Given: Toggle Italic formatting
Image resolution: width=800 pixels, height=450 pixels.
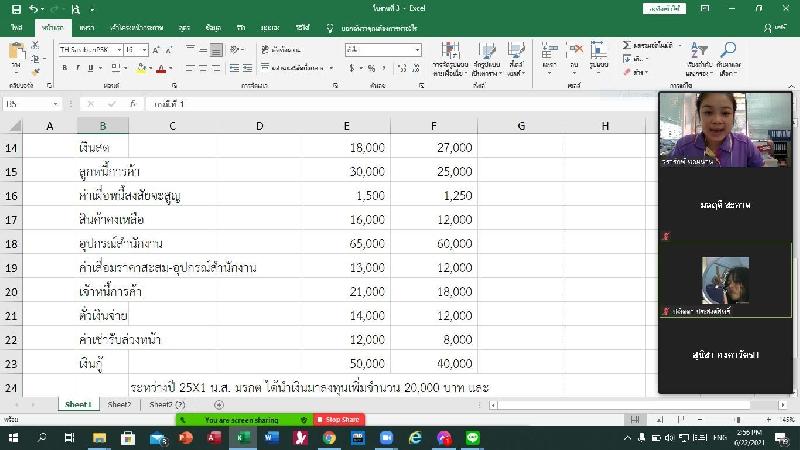Looking at the screenshot, I should point(78,68).
